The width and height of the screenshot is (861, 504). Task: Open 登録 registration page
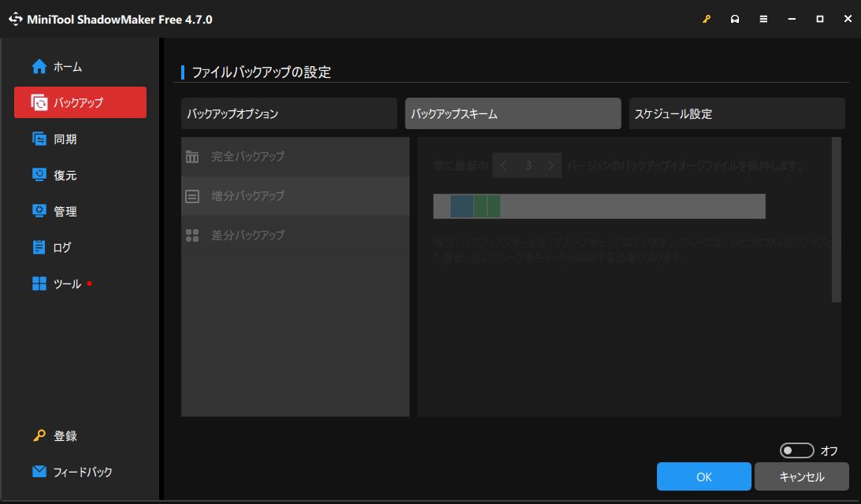[80, 436]
